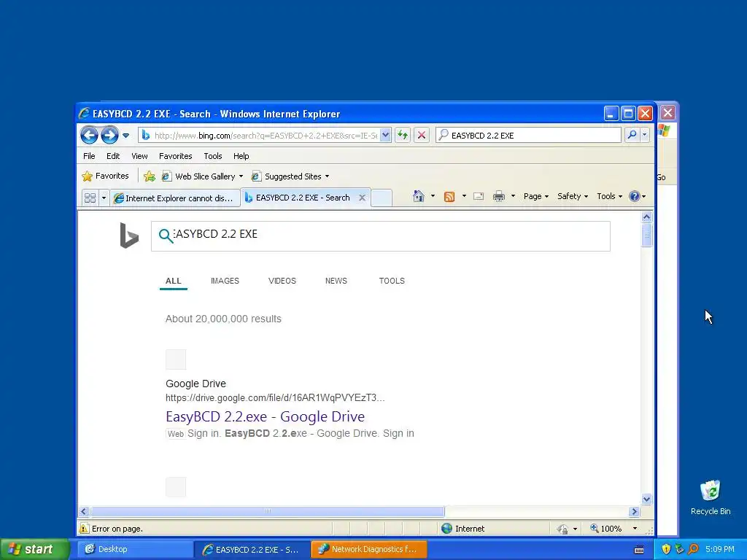This screenshot has height=560, width=747.
Task: Click the horizontal scrollbar thumb
Action: tap(267, 511)
